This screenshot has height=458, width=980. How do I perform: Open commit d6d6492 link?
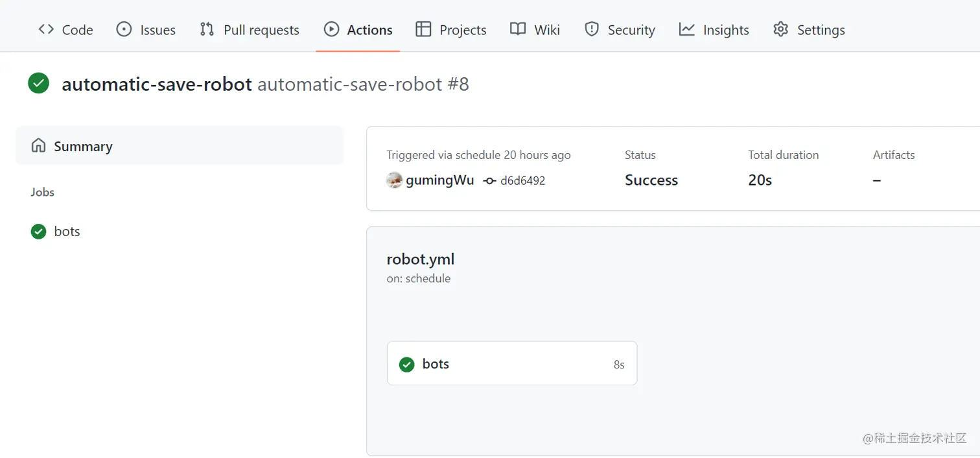pos(522,180)
